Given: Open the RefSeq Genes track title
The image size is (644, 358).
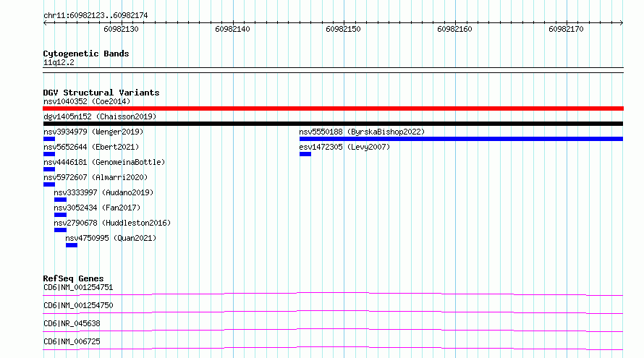Looking at the screenshot, I should pyautogui.click(x=73, y=278).
